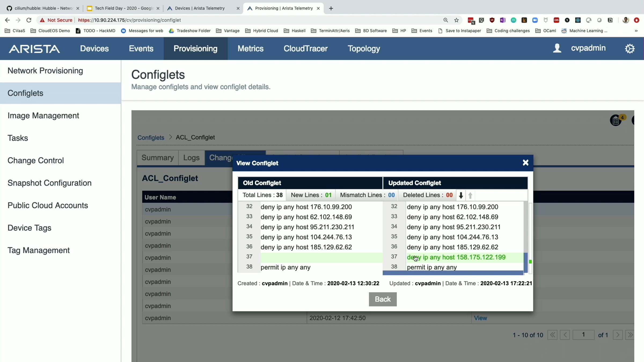The width and height of the screenshot is (644, 362).
Task: Bookmark this page with the star icon
Action: 456,20
